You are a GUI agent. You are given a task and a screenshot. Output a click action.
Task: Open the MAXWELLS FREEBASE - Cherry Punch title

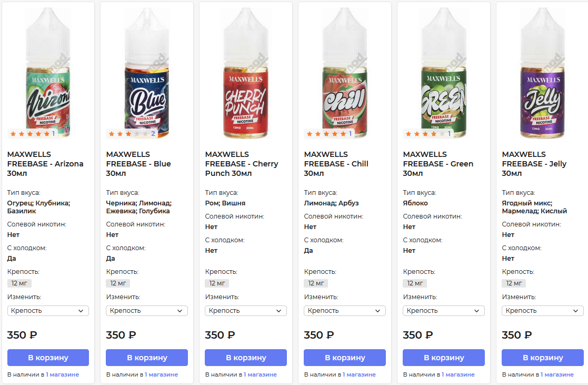[242, 164]
